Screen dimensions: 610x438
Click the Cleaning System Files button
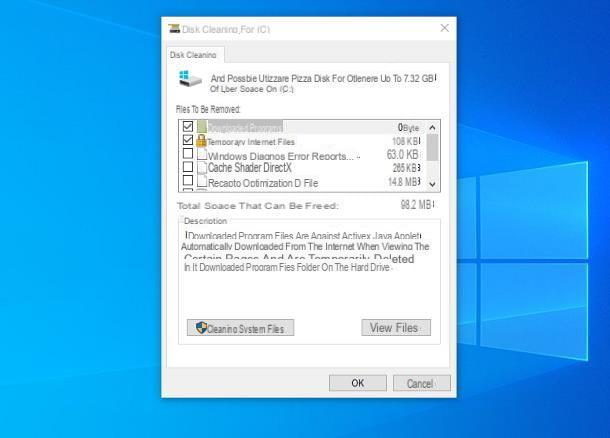[x=240, y=328]
